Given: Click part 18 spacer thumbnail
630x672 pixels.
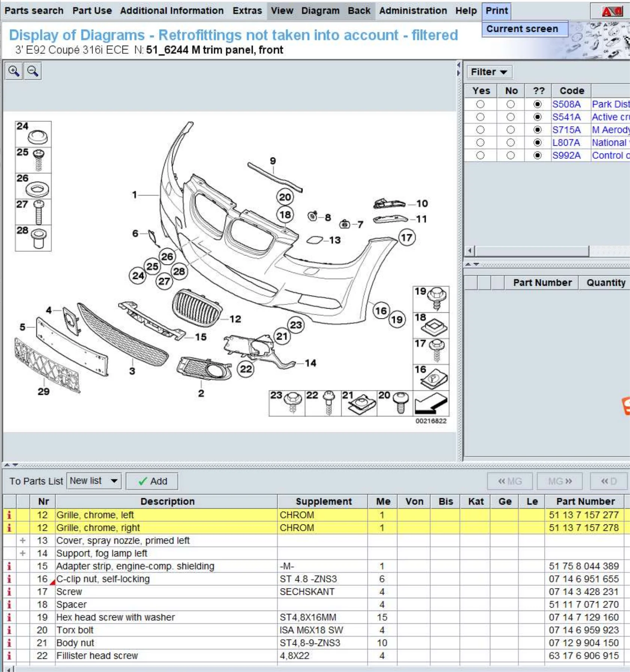Looking at the screenshot, I should click(431, 325).
